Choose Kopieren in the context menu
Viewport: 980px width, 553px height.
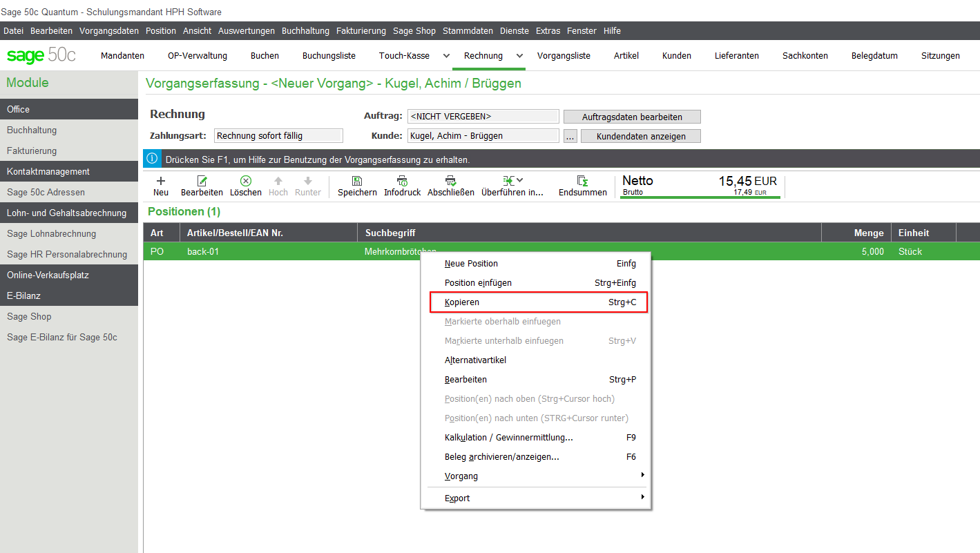click(x=538, y=302)
